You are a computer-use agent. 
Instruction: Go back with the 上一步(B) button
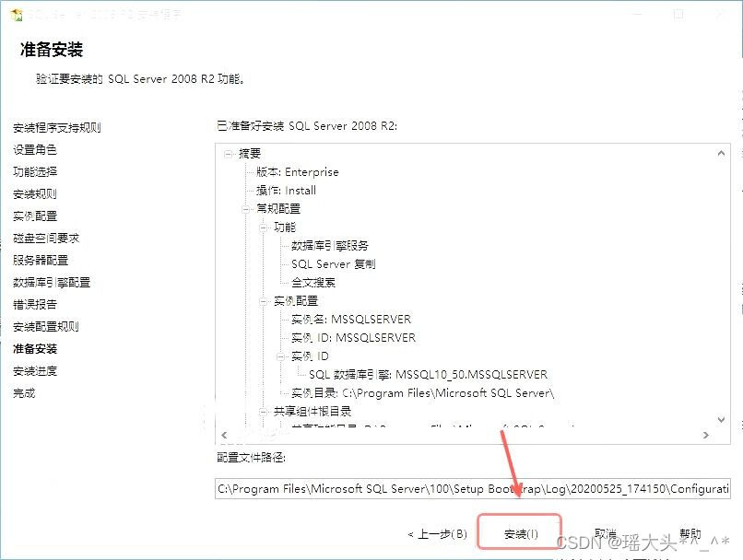pyautogui.click(x=437, y=534)
